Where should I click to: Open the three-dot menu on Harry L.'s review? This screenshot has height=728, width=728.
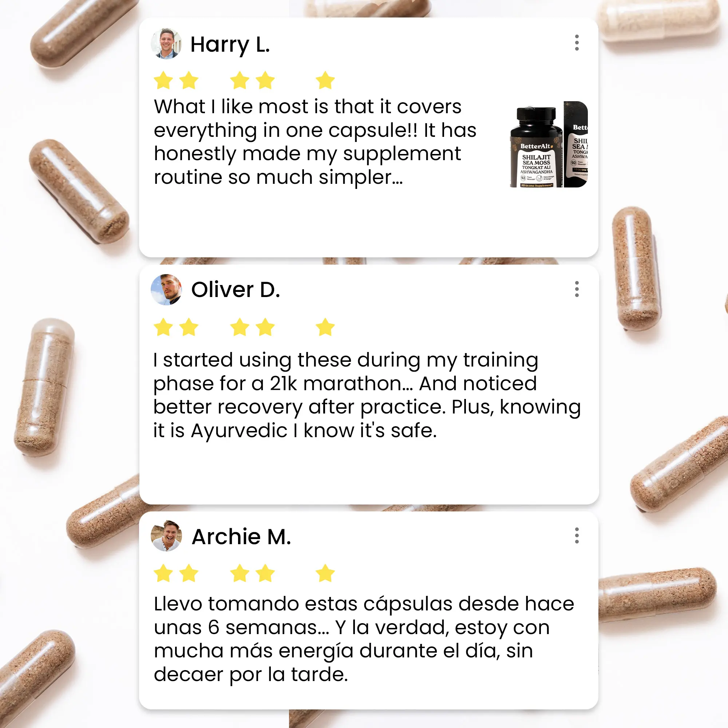tap(577, 43)
